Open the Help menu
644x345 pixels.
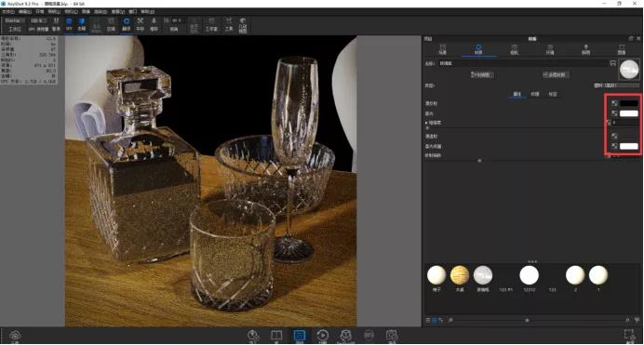coord(148,11)
